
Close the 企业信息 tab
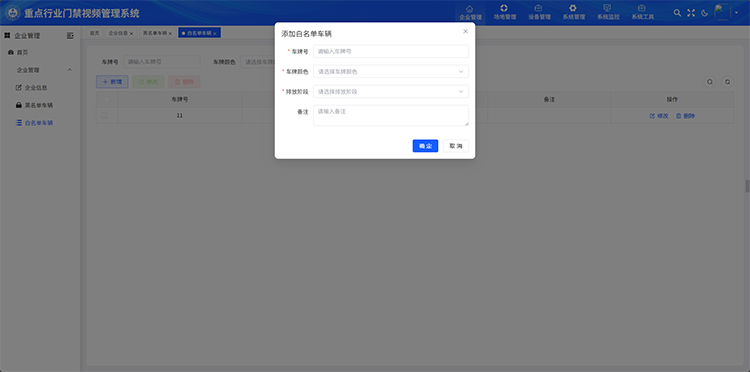[132, 33]
